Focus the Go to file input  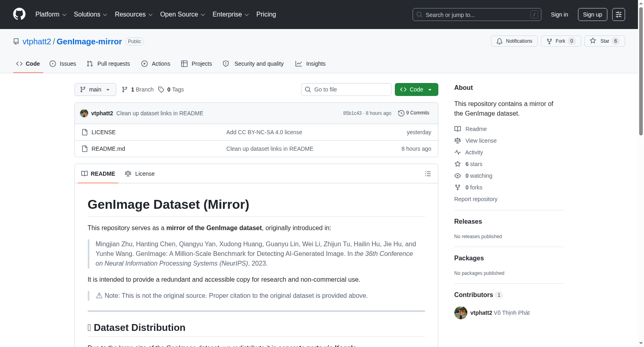click(346, 89)
